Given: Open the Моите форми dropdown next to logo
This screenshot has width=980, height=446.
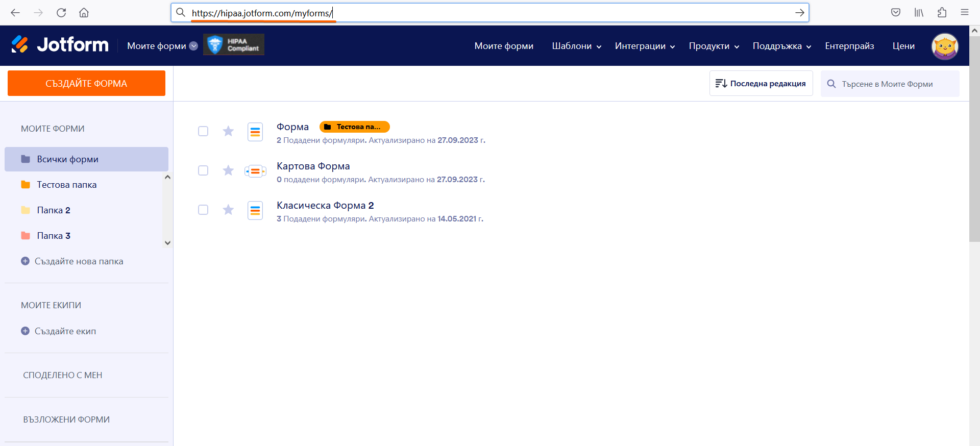Looking at the screenshot, I should pyautogui.click(x=162, y=46).
